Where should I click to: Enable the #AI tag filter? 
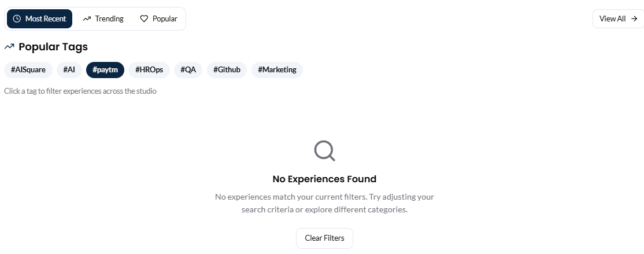coord(69,70)
